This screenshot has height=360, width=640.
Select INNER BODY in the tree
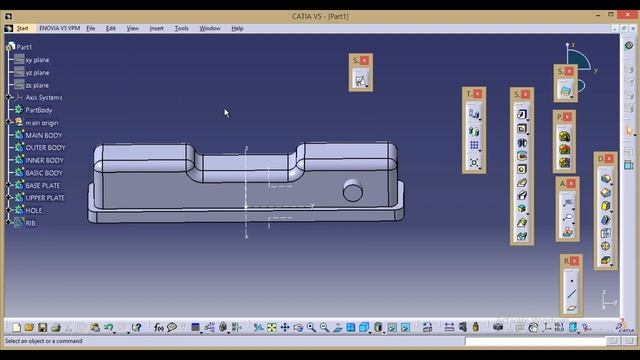click(x=44, y=160)
